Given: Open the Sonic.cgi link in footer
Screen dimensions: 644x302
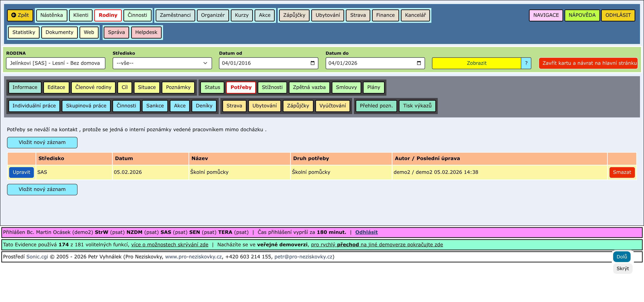Looking at the screenshot, I should (x=37, y=257).
